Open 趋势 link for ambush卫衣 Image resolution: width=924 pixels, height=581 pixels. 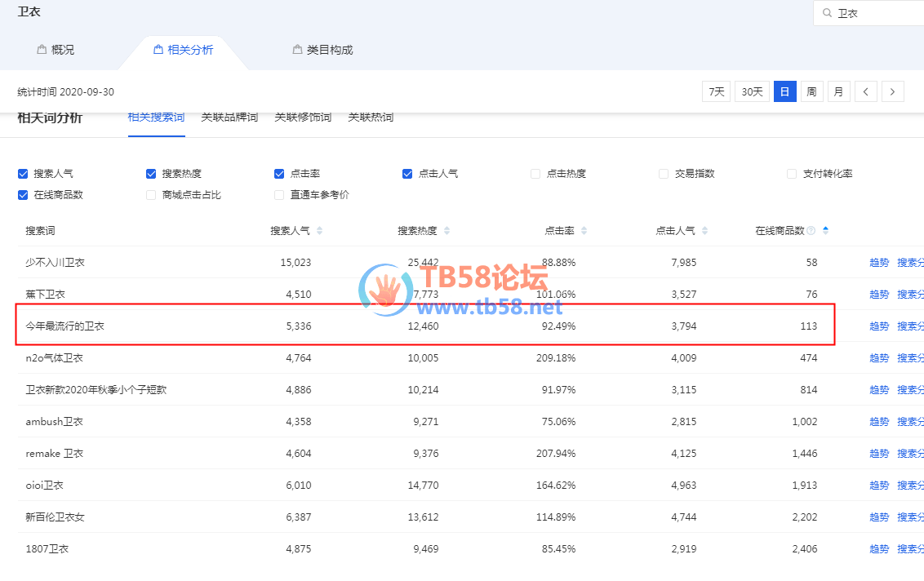click(879, 422)
